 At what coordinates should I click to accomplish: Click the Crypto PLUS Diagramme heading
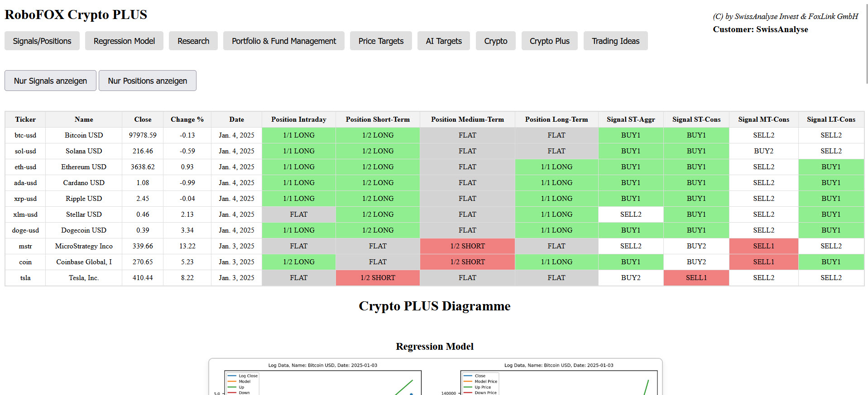click(434, 306)
